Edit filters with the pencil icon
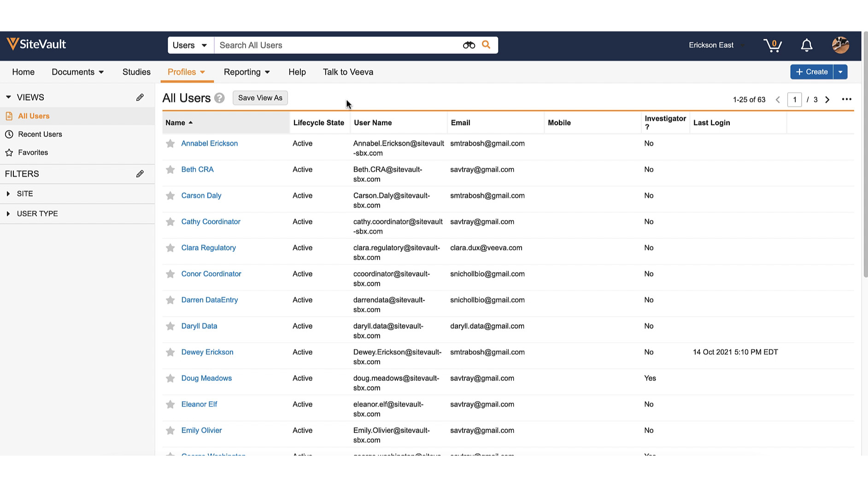868x487 pixels. click(x=140, y=174)
